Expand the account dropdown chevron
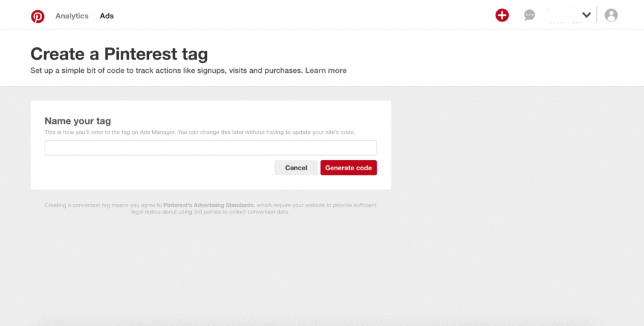Viewport: 644px width, 326px height. [x=587, y=15]
